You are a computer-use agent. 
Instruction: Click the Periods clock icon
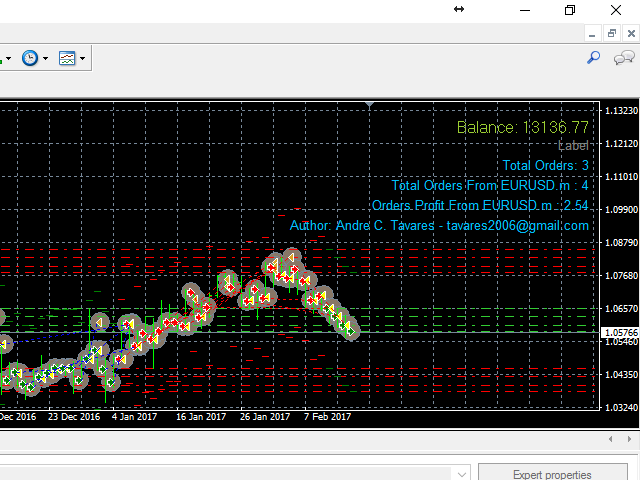(x=30, y=59)
